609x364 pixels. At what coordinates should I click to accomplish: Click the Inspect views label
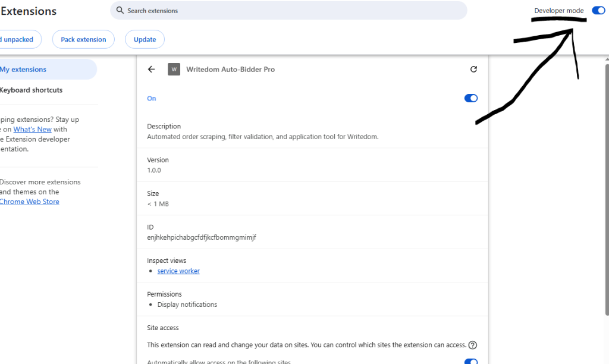(167, 261)
